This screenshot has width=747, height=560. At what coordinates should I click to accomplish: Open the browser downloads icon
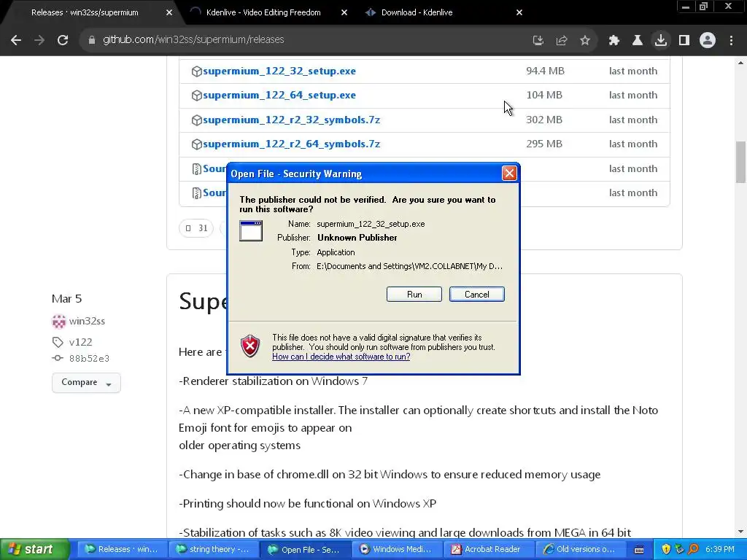661,40
